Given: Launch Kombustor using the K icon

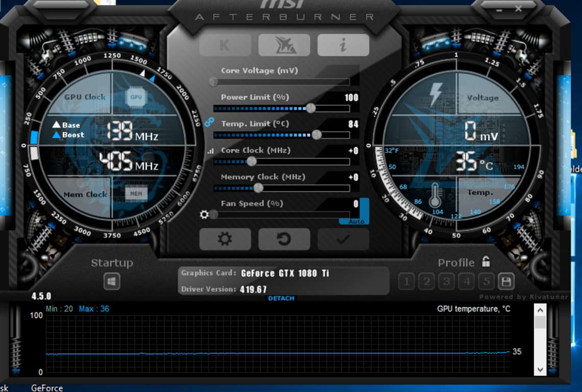Looking at the screenshot, I should (226, 44).
